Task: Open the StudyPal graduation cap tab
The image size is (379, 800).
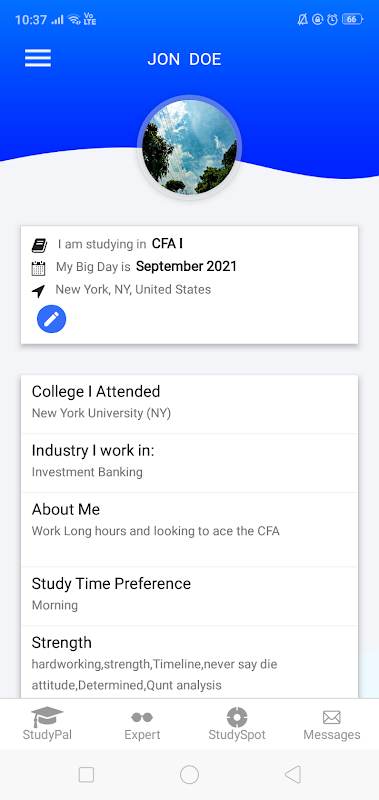Action: coord(47,724)
